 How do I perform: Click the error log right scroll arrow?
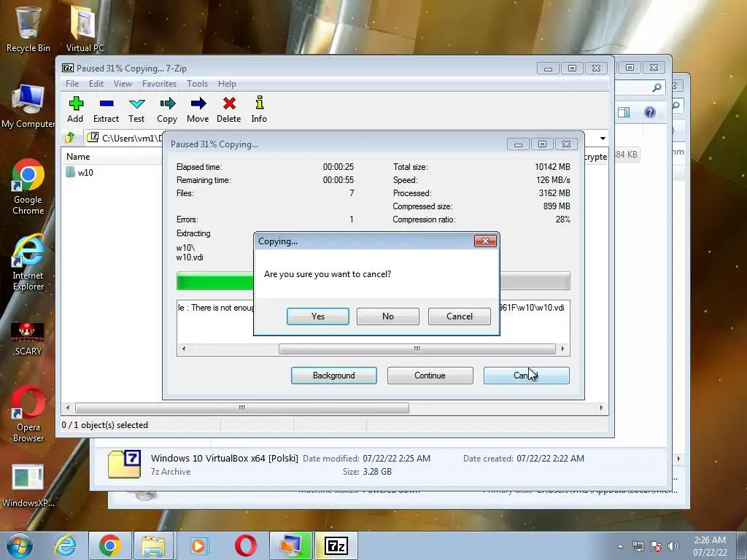pyautogui.click(x=563, y=349)
